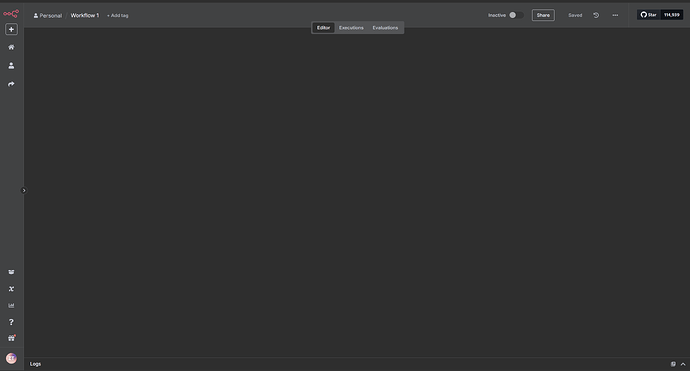
Task: Click the plus button to create new
Action: tap(11, 29)
